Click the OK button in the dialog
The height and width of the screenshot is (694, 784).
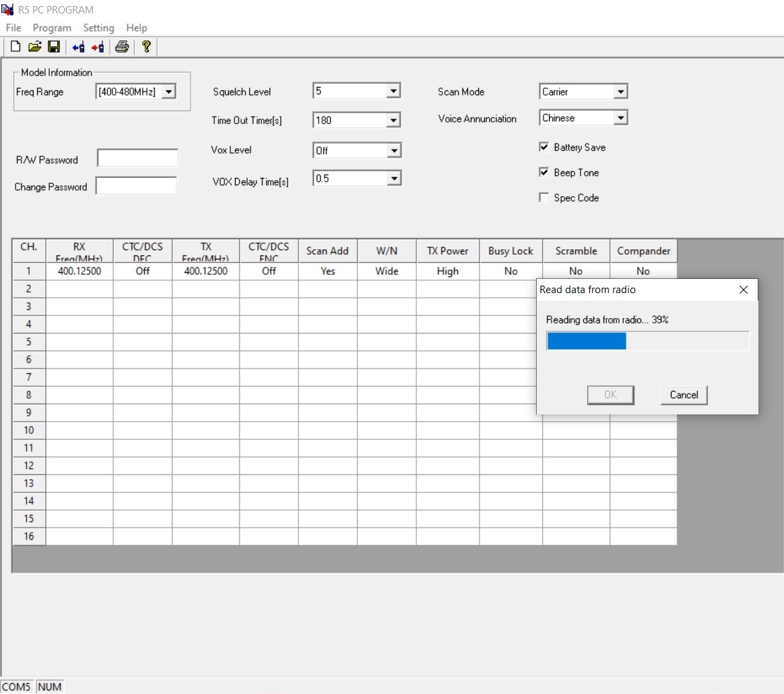610,395
